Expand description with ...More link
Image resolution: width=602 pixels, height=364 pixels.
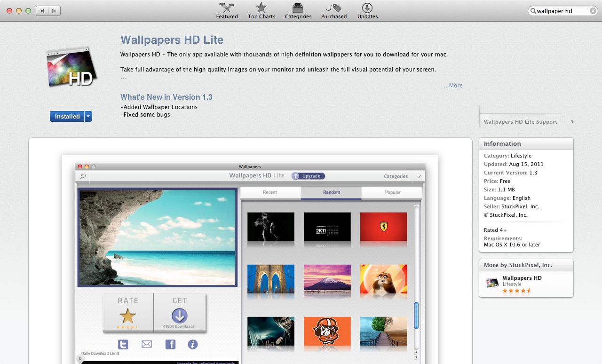click(x=453, y=86)
